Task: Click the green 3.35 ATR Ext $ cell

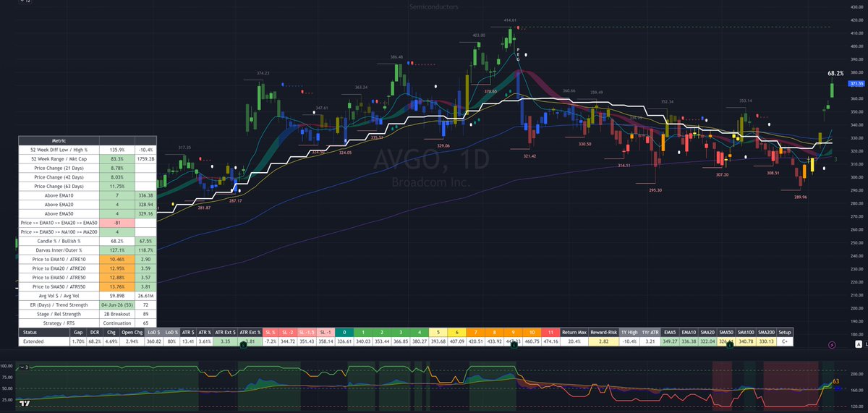Action: click(225, 341)
